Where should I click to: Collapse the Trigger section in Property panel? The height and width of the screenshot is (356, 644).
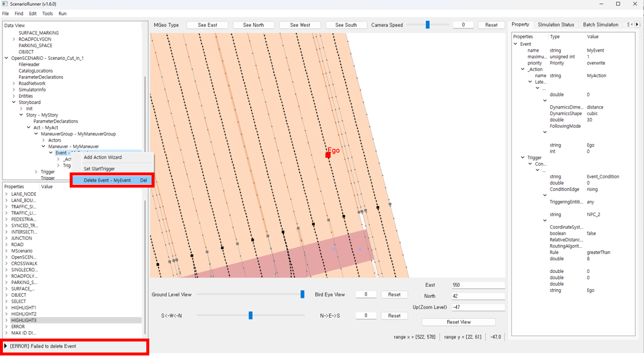[x=522, y=158]
